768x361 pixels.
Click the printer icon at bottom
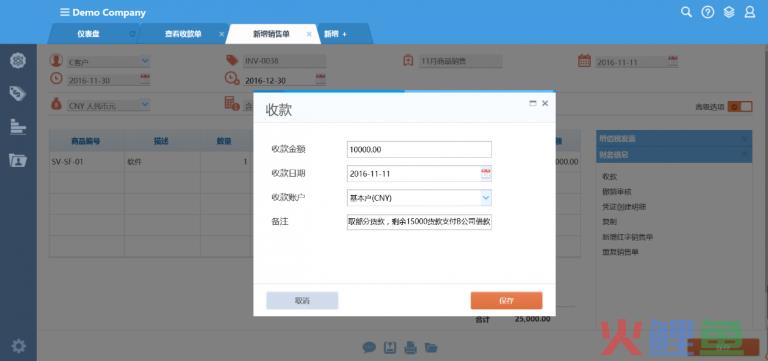410,348
